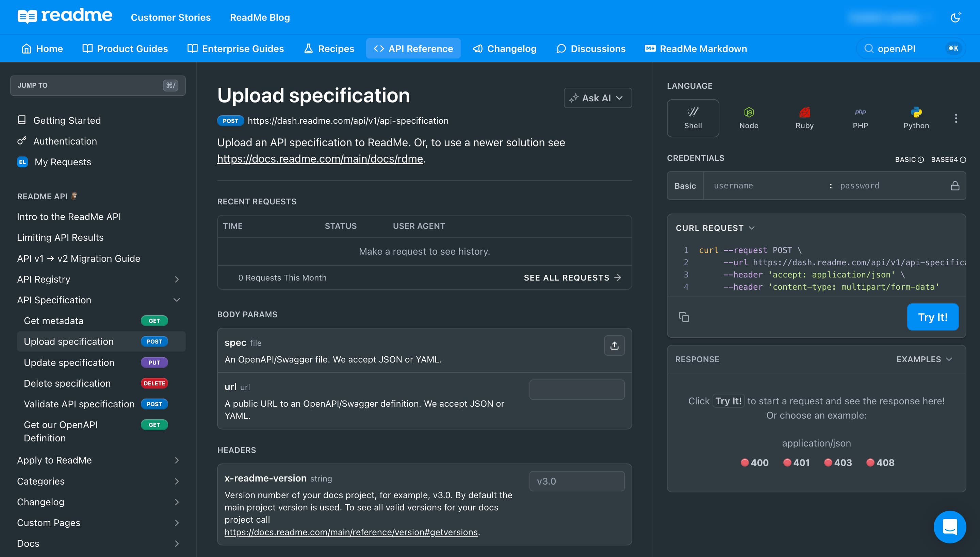The height and width of the screenshot is (557, 980).
Task: Open the Changelog nav tab
Action: (x=504, y=49)
